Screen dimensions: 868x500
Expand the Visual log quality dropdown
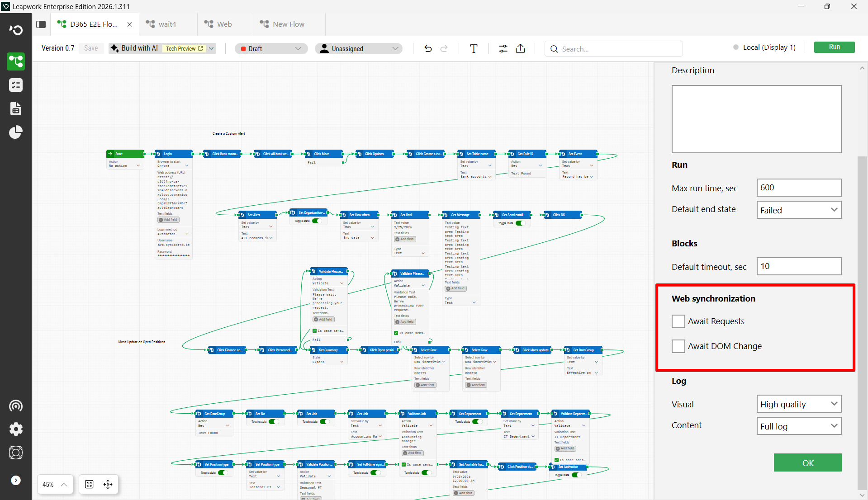[x=799, y=404]
